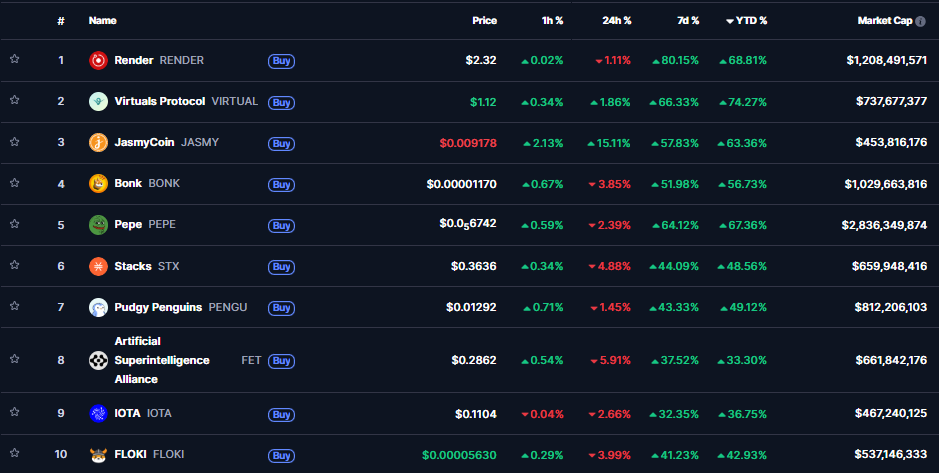
Task: Sort the list by Price header
Action: [x=484, y=20]
